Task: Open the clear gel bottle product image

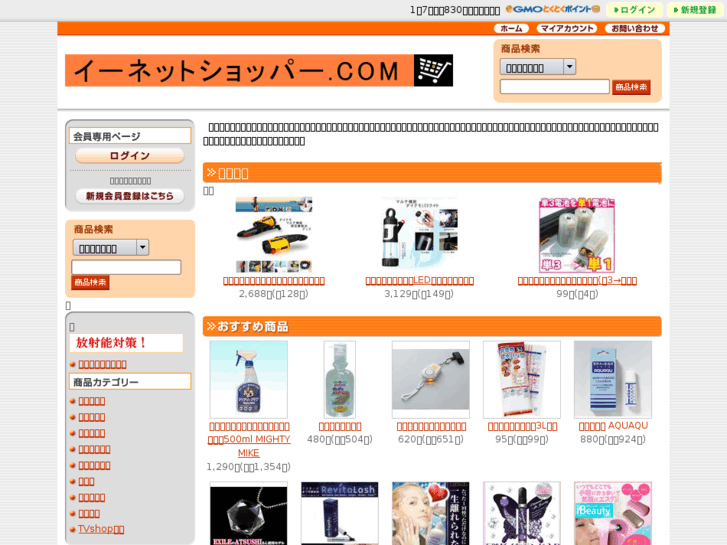Action: coord(339,380)
